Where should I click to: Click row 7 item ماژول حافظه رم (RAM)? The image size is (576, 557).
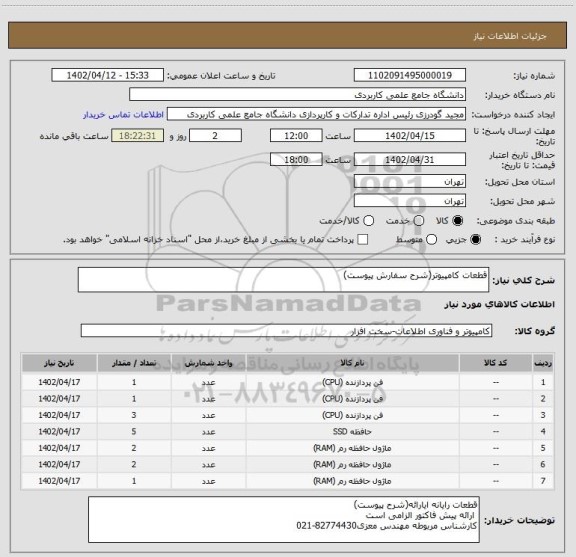point(352,481)
